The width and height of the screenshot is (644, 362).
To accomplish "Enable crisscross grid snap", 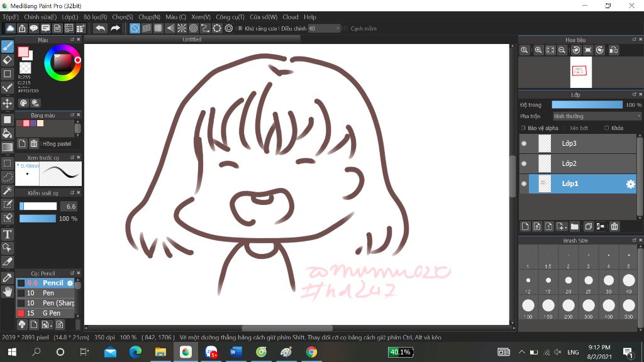I will 158,28.
